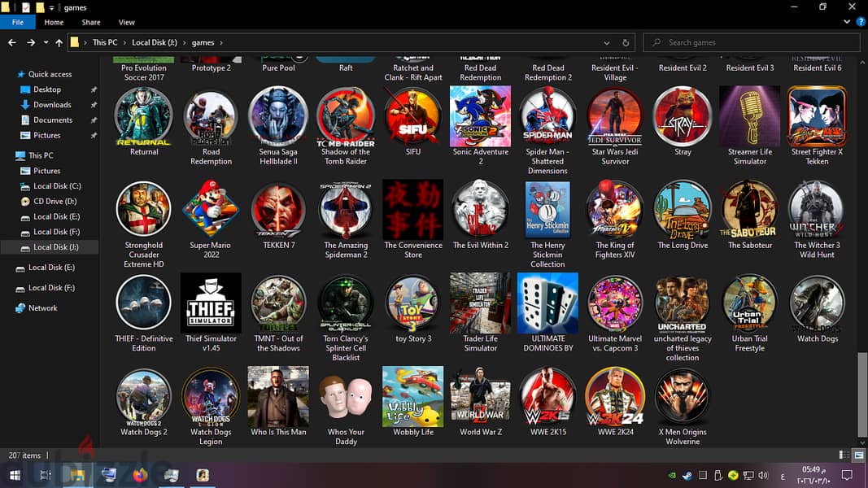Click the SIFU game icon
Viewport: 868px width, 488px height.
(413, 116)
